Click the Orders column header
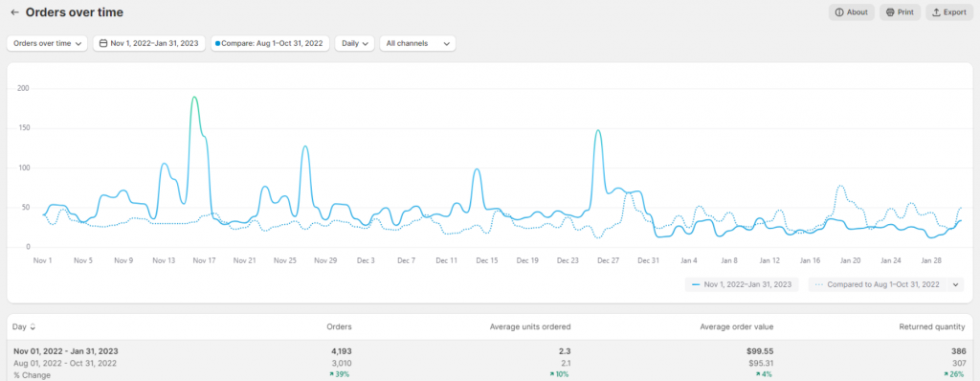 click(x=339, y=326)
